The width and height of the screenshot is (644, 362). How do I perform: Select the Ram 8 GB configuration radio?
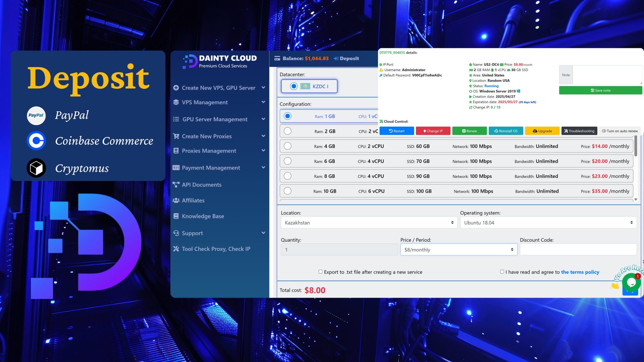[x=287, y=176]
